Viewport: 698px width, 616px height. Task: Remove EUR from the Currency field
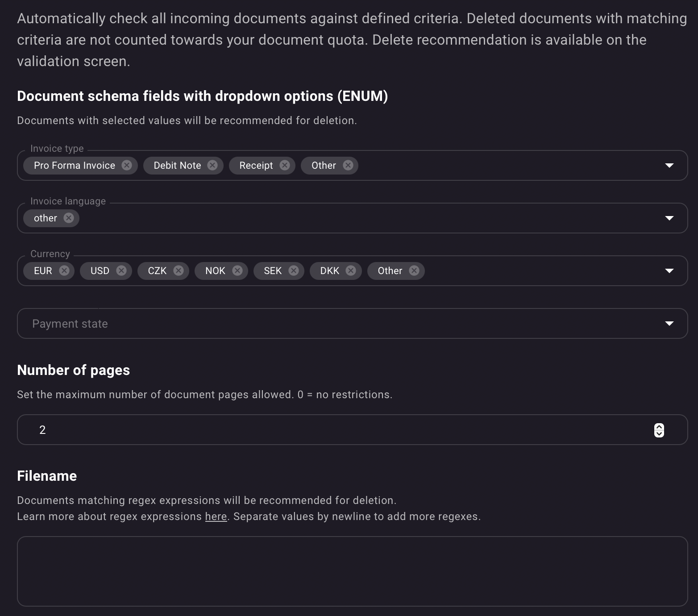64,271
